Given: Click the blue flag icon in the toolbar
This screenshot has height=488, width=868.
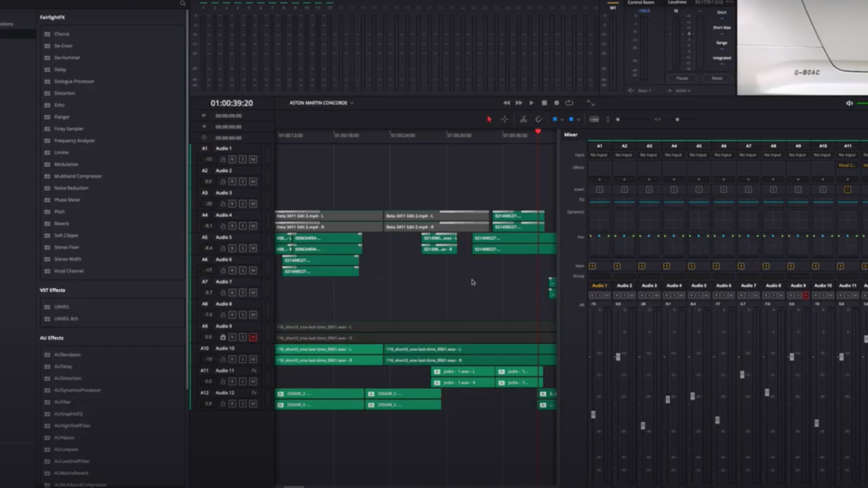Looking at the screenshot, I should tap(555, 119).
